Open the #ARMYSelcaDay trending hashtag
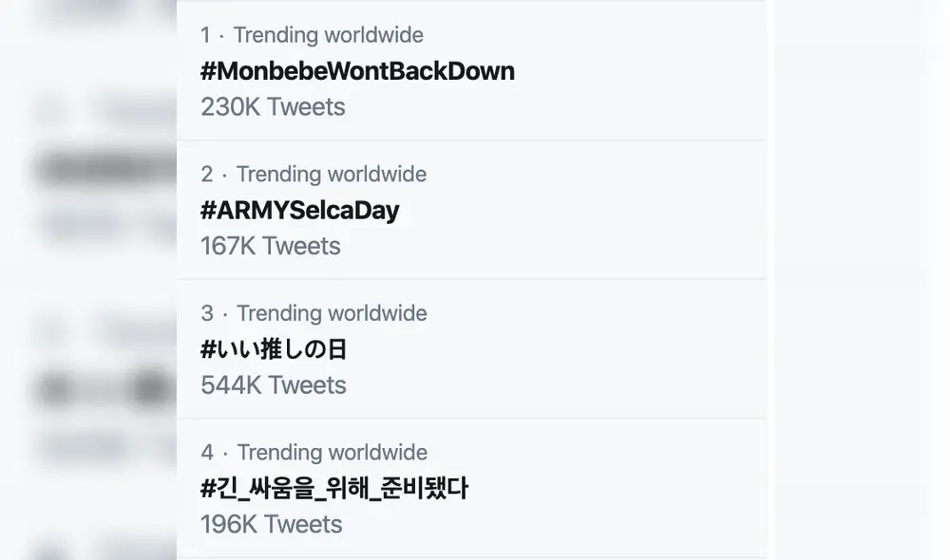 coord(299,210)
